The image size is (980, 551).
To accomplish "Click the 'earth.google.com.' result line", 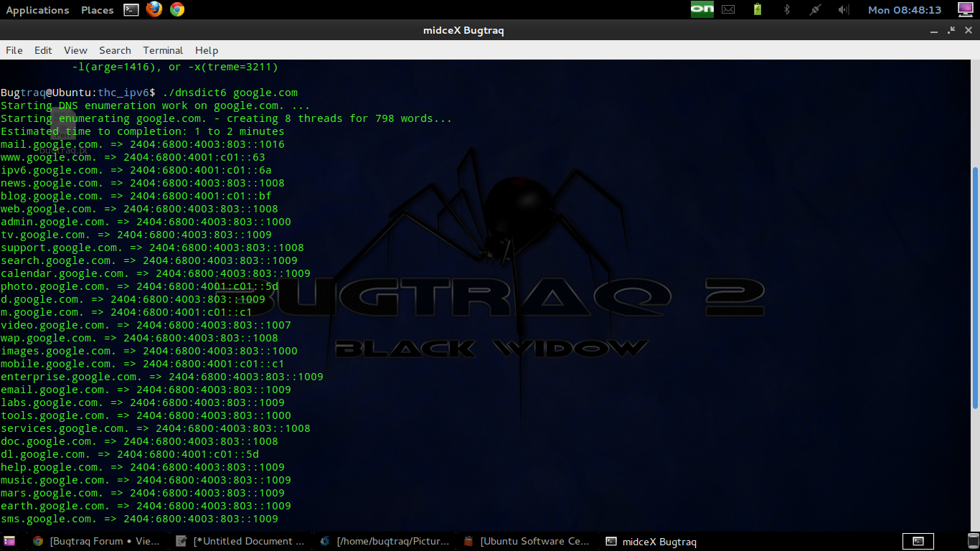I will (x=146, y=506).
